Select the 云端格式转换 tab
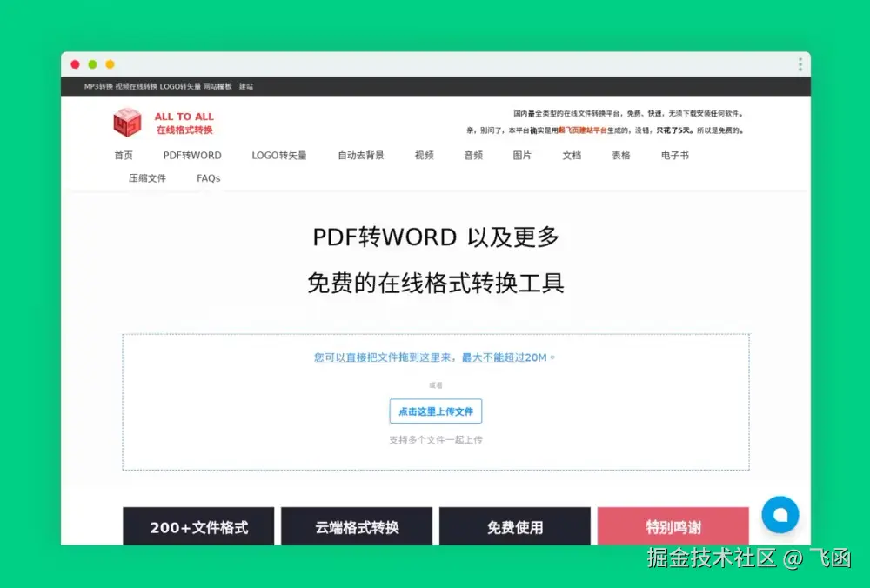Screen dimensions: 870x588 [357, 526]
